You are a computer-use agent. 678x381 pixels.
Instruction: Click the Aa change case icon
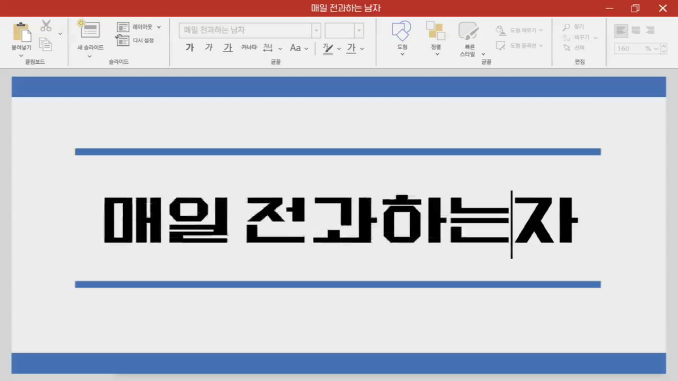295,48
